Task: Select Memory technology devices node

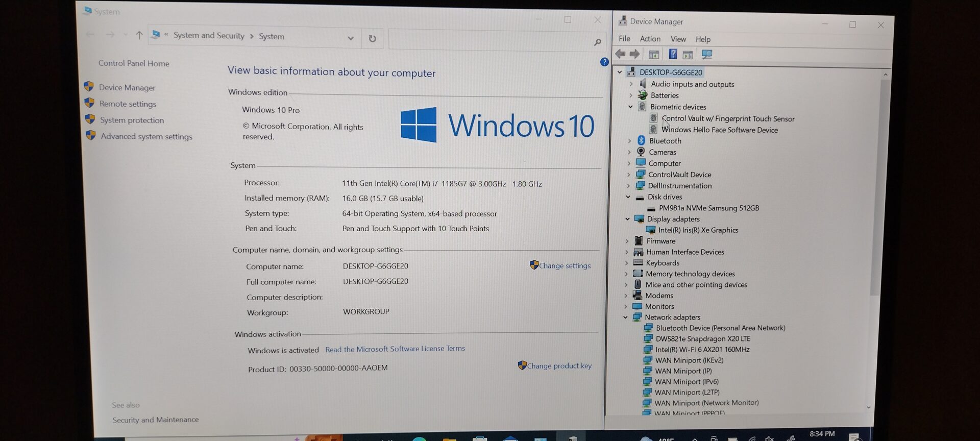Action: pyautogui.click(x=690, y=274)
